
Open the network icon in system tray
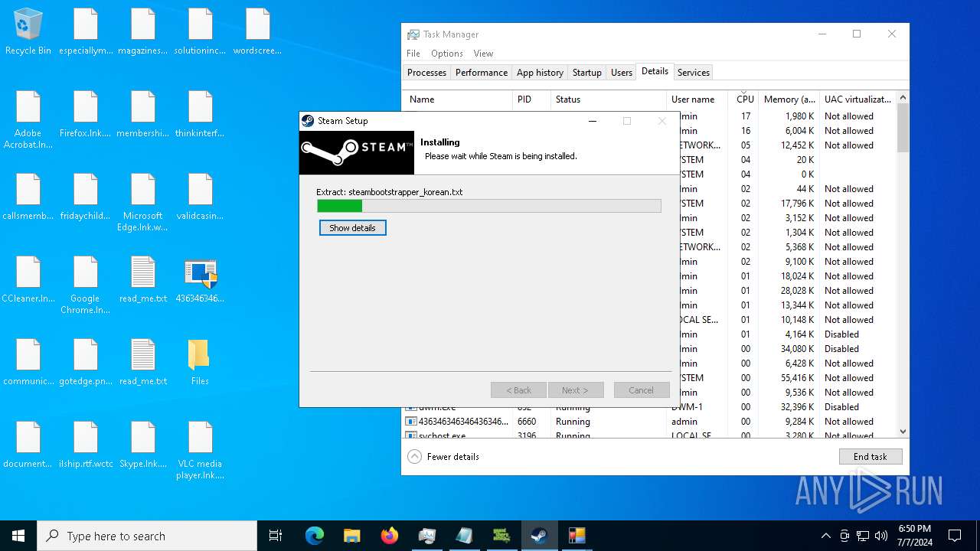(863, 536)
